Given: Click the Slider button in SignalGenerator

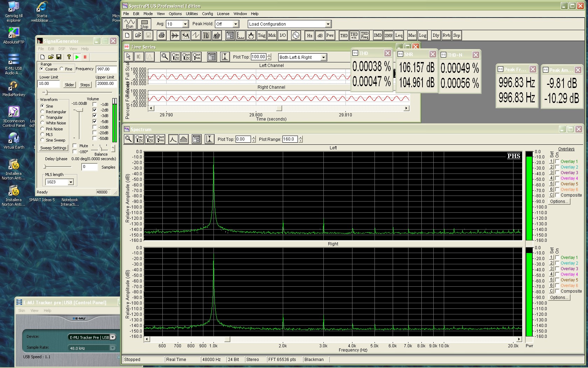Looking at the screenshot, I should click(69, 84).
